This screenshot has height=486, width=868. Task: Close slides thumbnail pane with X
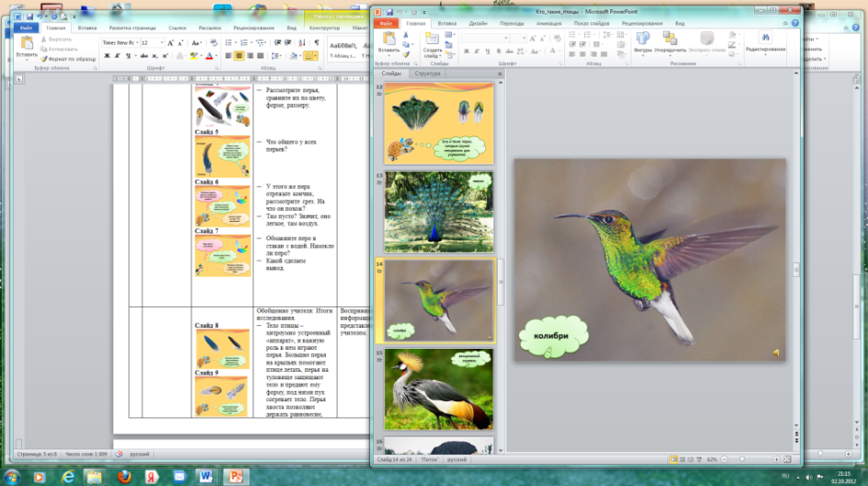coord(500,73)
